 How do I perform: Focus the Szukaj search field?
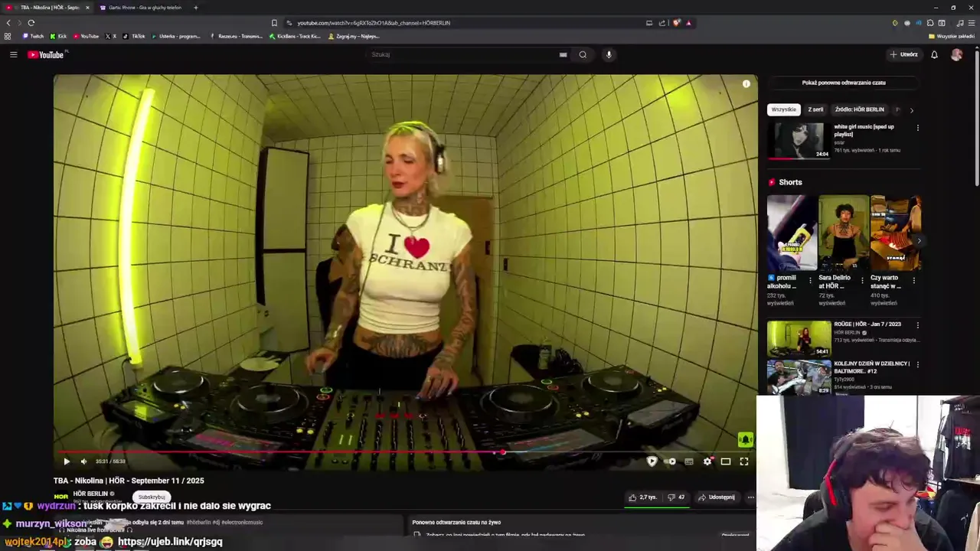(463, 54)
